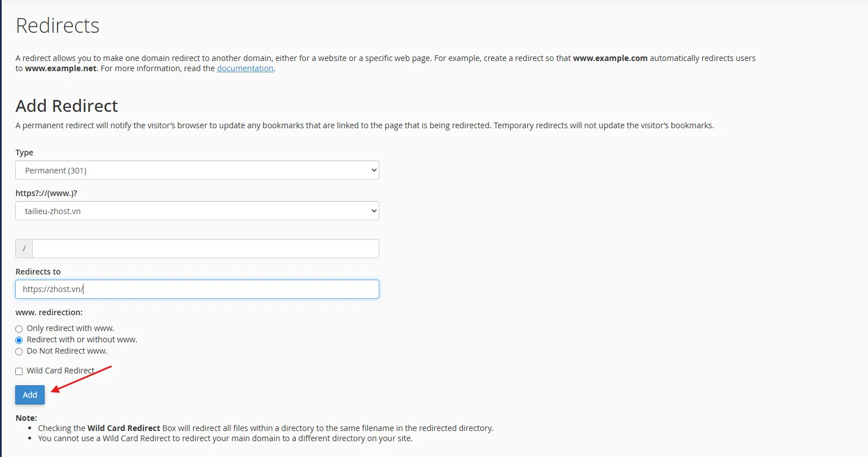Click the Do Not Redirect www. label text
The height and width of the screenshot is (457, 868).
coord(67,351)
